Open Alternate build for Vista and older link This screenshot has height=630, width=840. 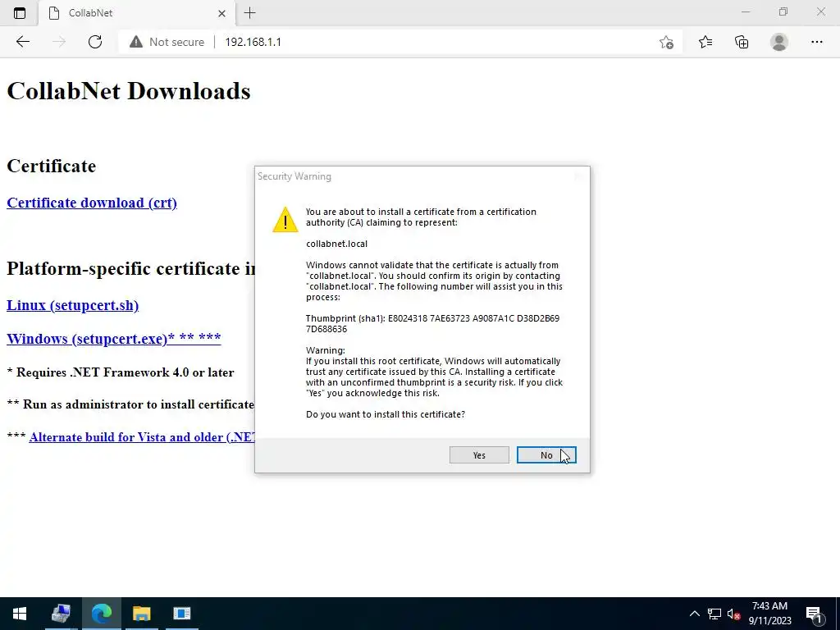coord(142,436)
